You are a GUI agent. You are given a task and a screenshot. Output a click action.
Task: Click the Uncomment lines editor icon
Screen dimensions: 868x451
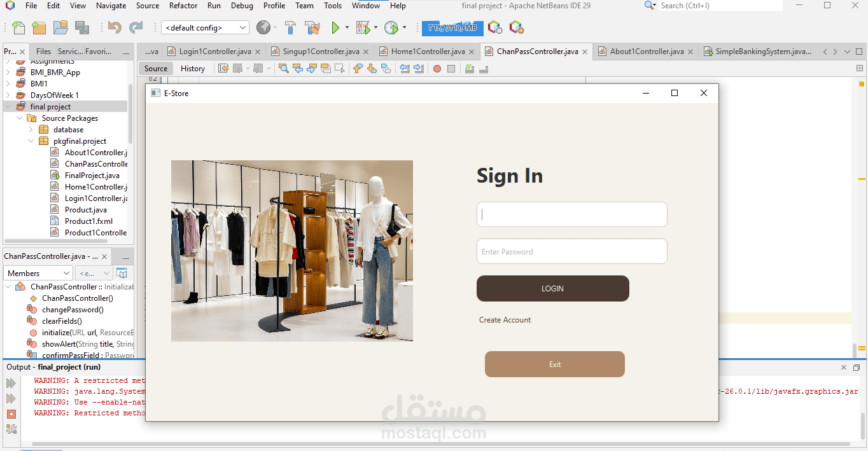tap(484, 69)
